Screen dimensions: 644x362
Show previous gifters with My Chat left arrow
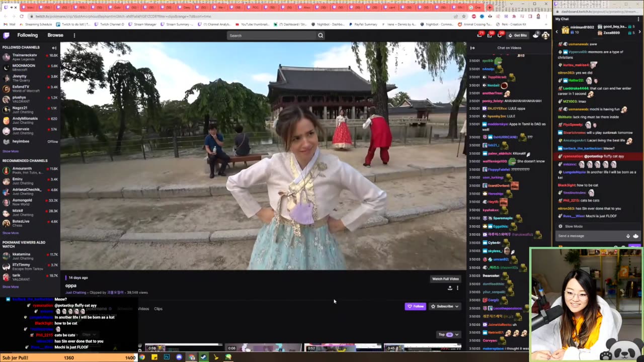click(x=556, y=31)
